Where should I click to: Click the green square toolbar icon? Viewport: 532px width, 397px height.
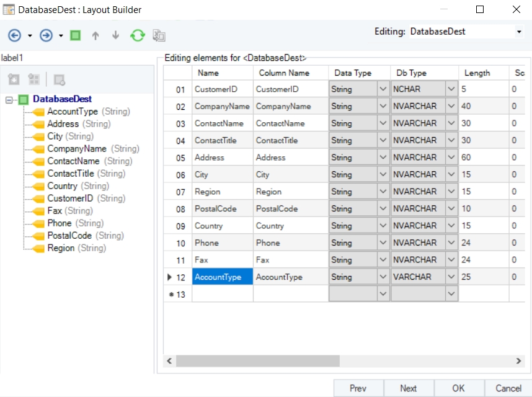(75, 35)
